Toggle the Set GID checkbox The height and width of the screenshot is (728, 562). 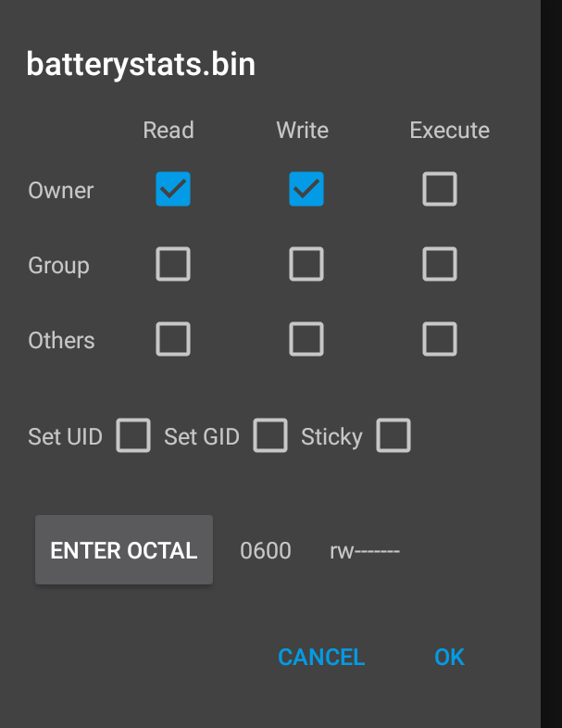pos(270,435)
